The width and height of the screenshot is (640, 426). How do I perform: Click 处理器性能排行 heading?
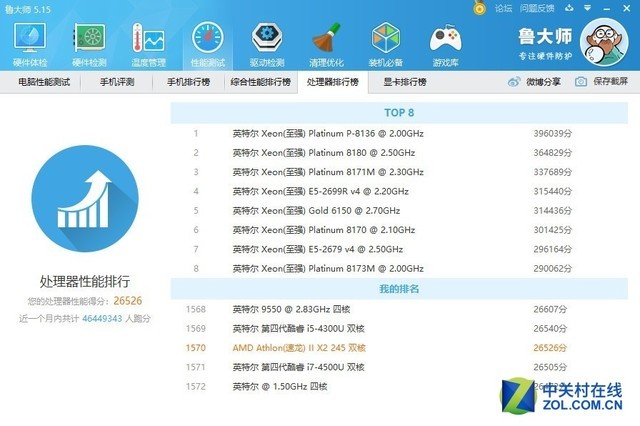[85, 281]
